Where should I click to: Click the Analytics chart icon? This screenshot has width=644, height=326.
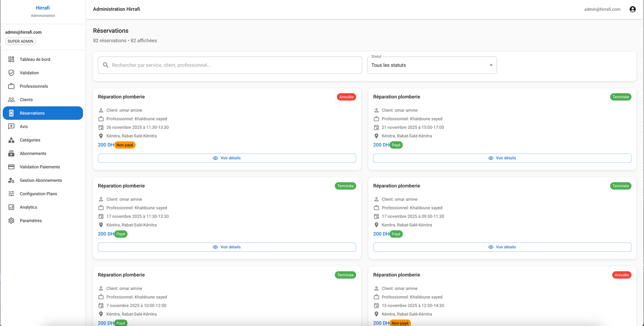(x=11, y=207)
